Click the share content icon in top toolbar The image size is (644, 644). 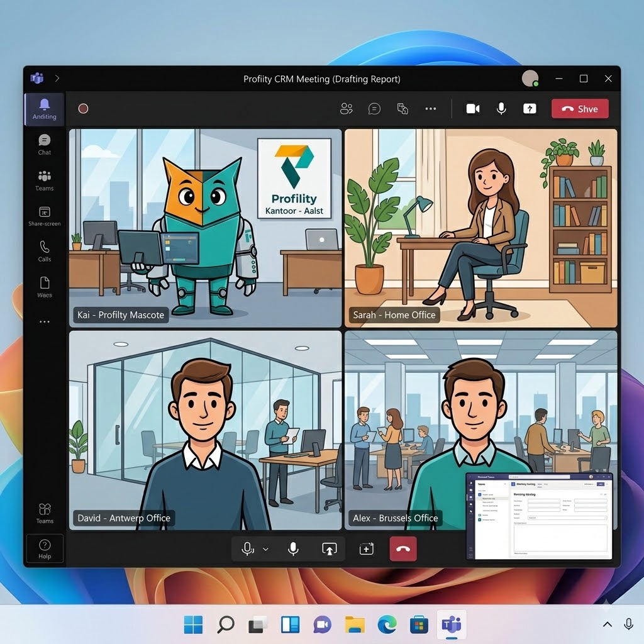(530, 109)
